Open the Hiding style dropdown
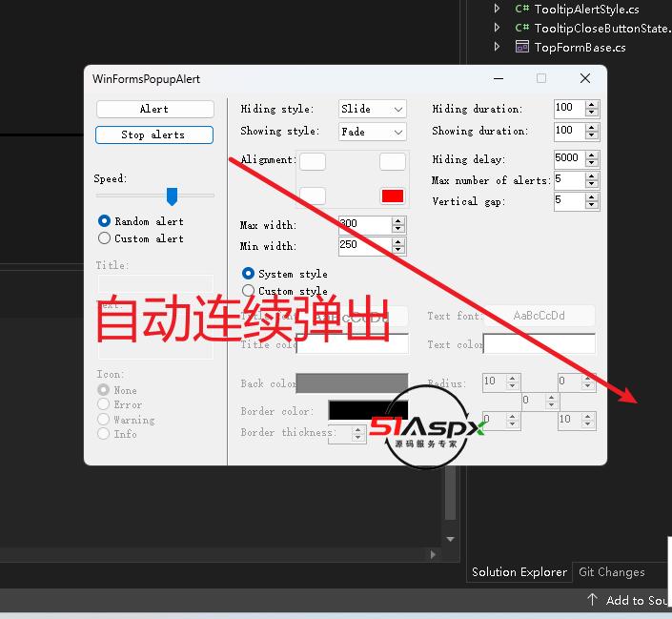The height and width of the screenshot is (619, 672). (373, 109)
